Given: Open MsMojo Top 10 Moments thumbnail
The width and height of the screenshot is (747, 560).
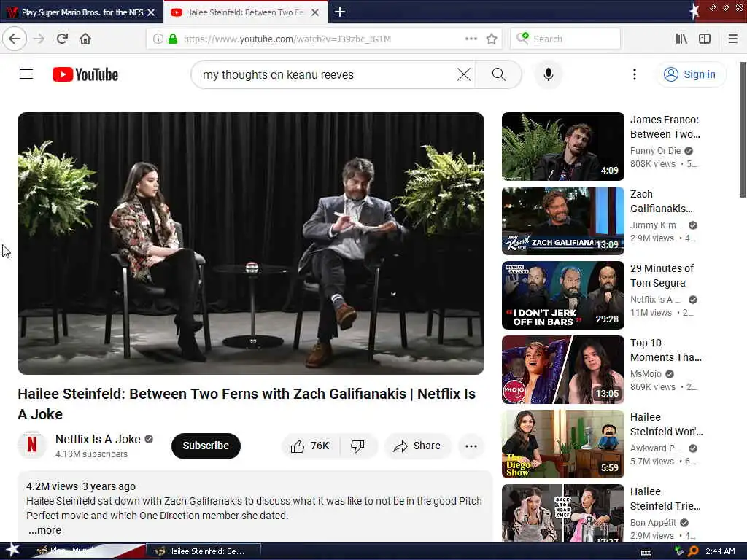Looking at the screenshot, I should pyautogui.click(x=562, y=370).
